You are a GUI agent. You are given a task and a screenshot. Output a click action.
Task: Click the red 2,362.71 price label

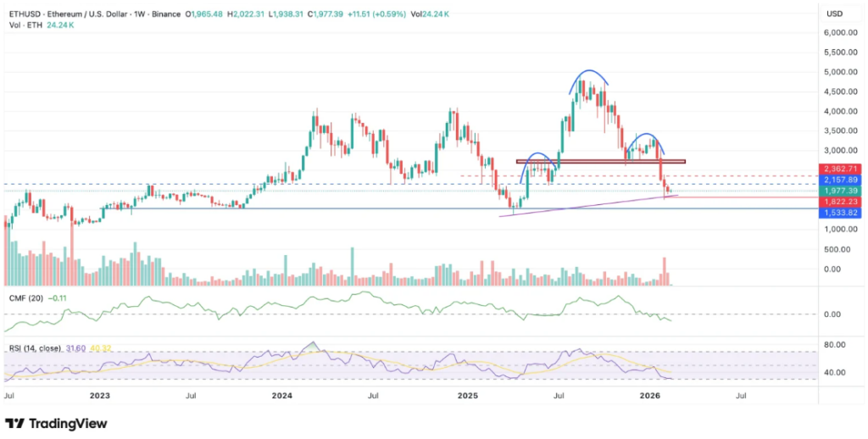tap(838, 169)
